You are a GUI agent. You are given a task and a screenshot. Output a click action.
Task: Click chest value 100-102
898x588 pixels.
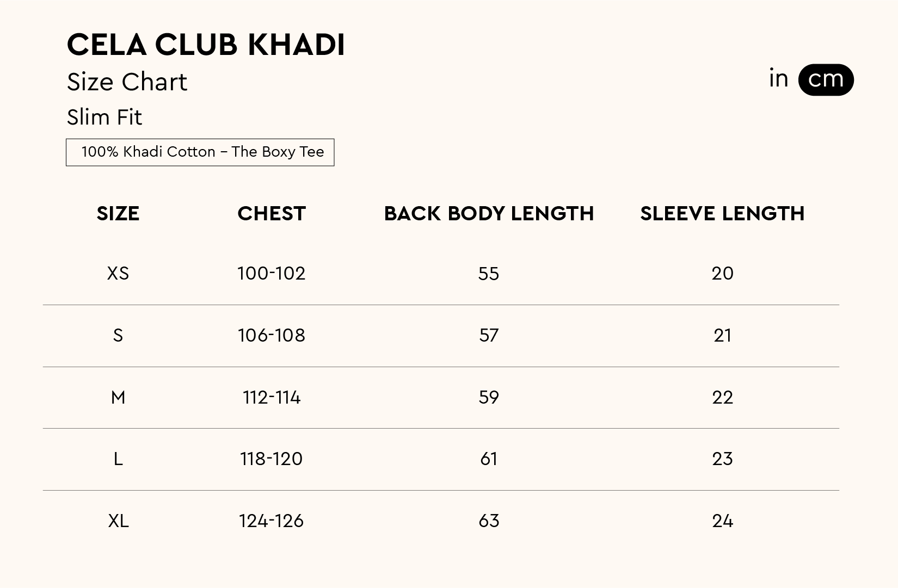point(272,274)
